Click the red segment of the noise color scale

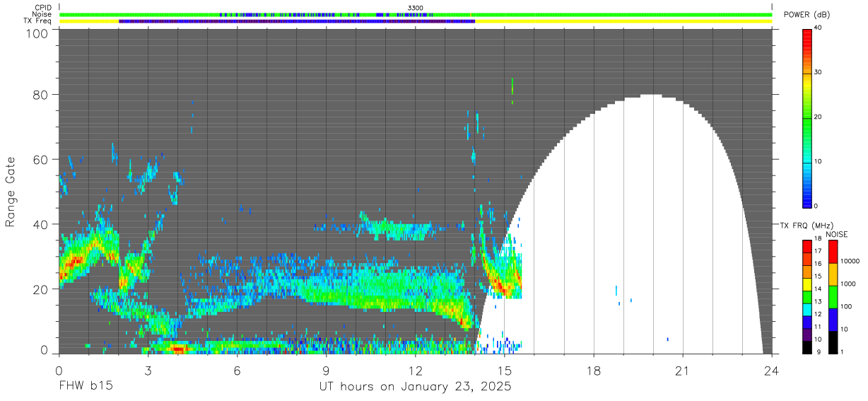pyautogui.click(x=833, y=252)
